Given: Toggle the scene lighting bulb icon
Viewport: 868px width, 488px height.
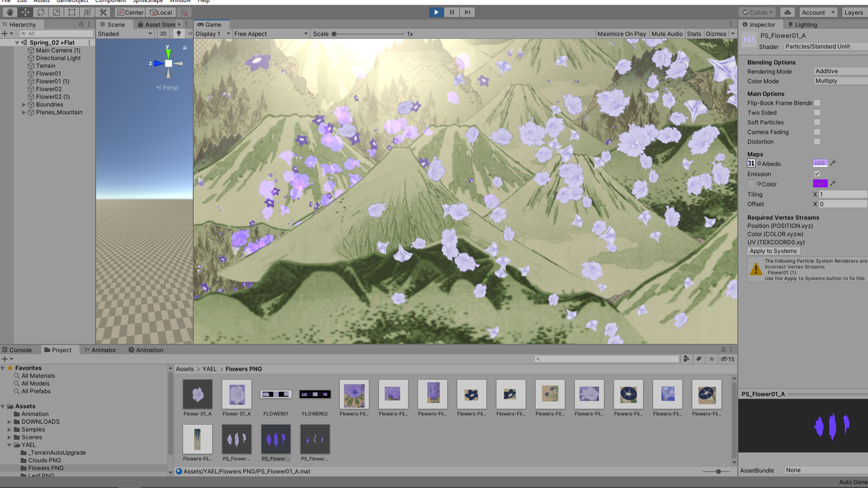Looking at the screenshot, I should point(179,33).
